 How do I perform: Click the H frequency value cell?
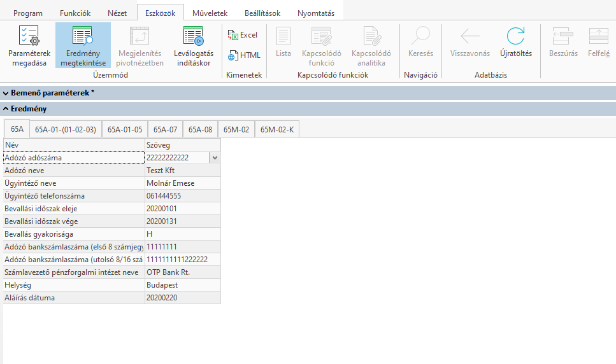183,234
